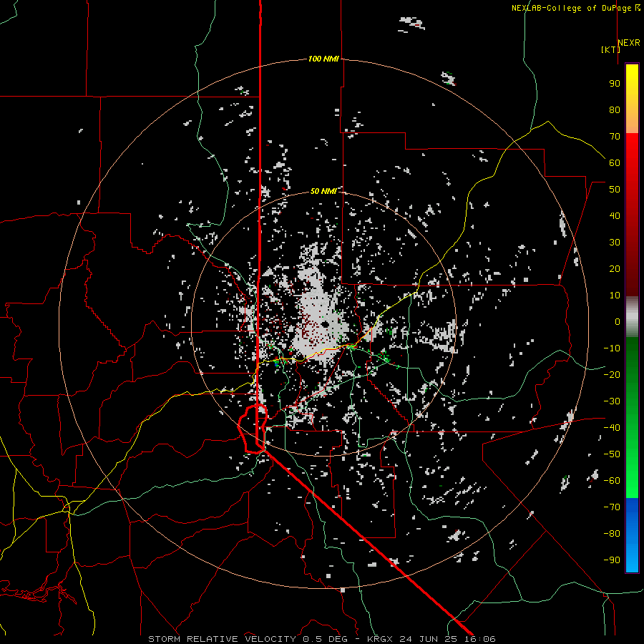Click the 10 value on the velocity scale
This screenshot has width=644, height=644.
tap(615, 296)
